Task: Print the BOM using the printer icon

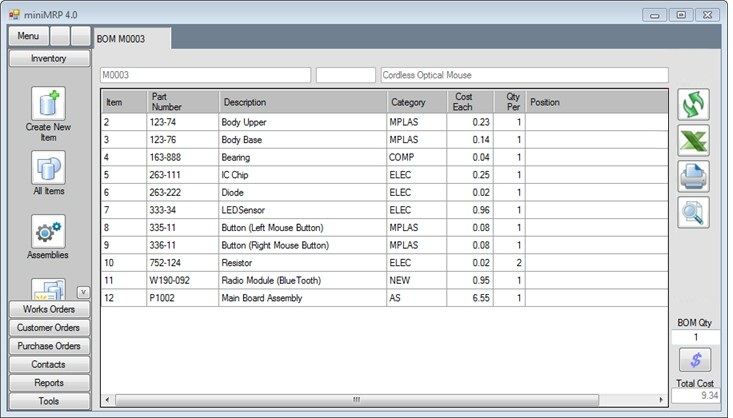Action: pos(693,177)
